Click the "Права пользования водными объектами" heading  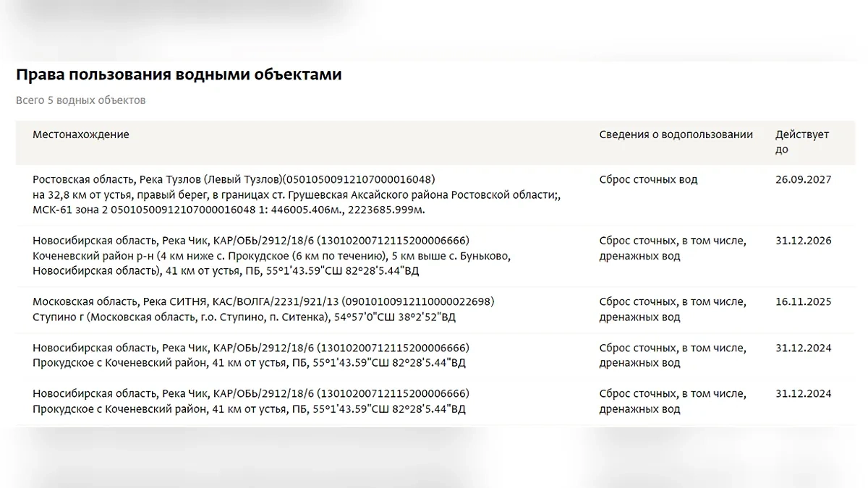tap(179, 74)
